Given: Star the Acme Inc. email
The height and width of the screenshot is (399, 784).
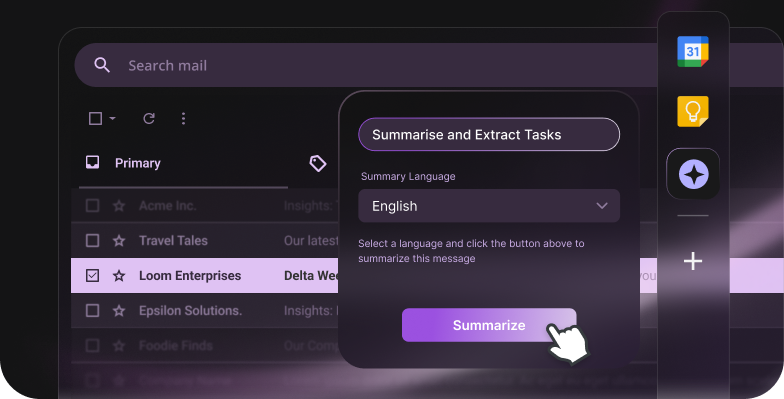Looking at the screenshot, I should pos(119,206).
